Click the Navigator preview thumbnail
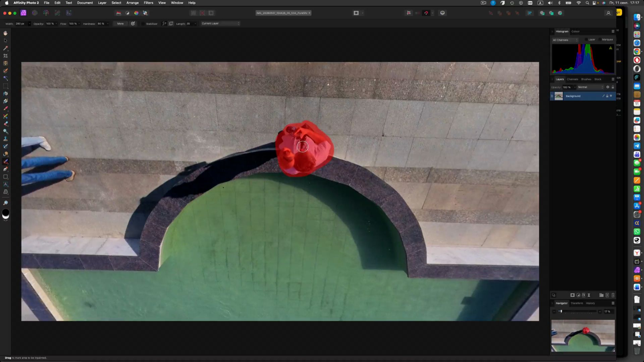 [583, 335]
